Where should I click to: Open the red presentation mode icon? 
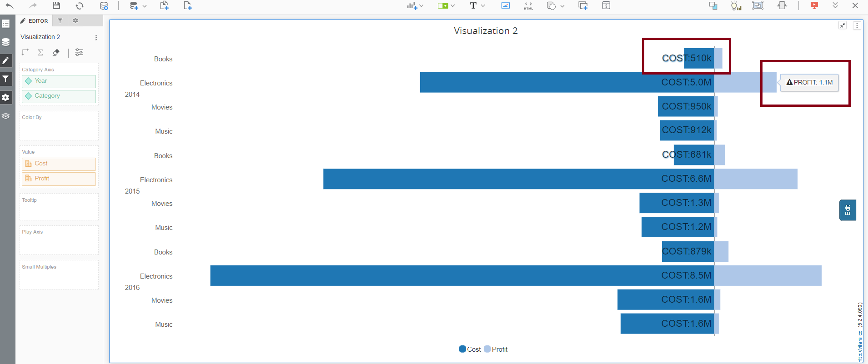coord(814,6)
